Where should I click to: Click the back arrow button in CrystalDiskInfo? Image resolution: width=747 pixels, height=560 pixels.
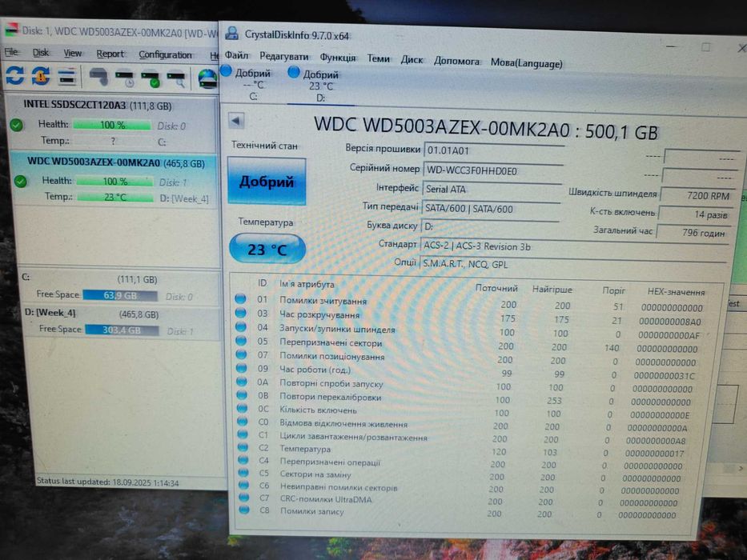point(236,121)
